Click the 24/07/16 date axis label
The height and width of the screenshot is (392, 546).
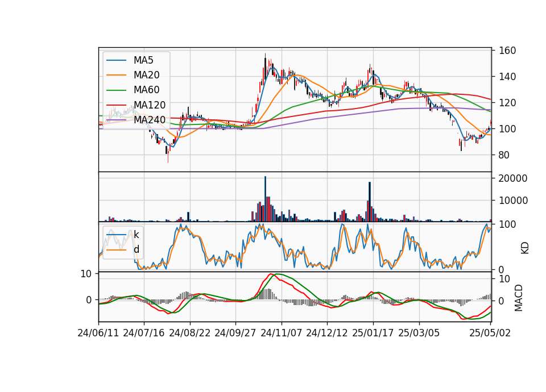144,333
